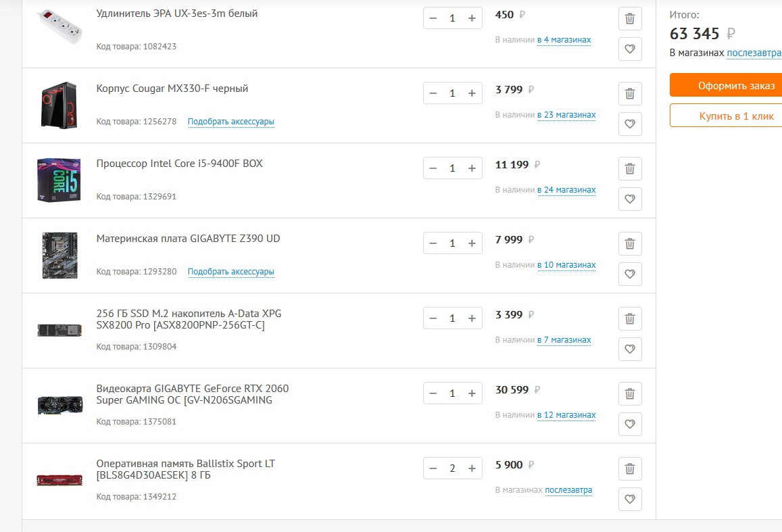
Task: Edit quantity field of A-Data SSD
Action: (452, 318)
